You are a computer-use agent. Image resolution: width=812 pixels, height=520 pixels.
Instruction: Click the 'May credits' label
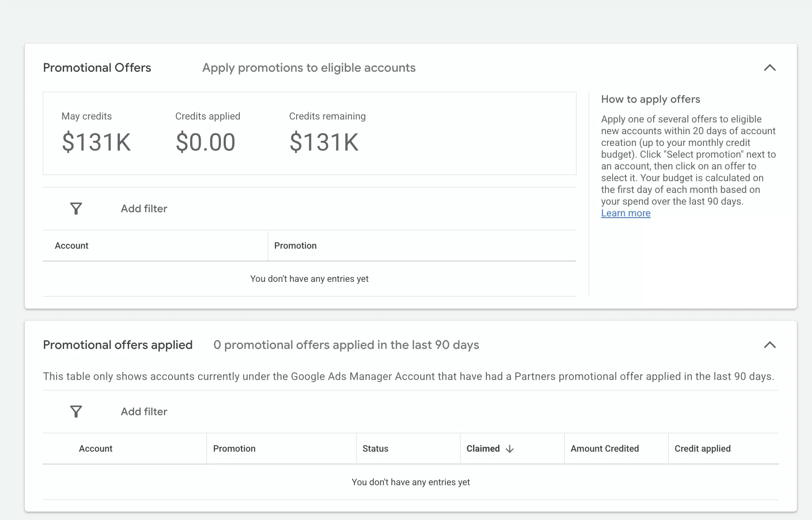click(x=87, y=116)
